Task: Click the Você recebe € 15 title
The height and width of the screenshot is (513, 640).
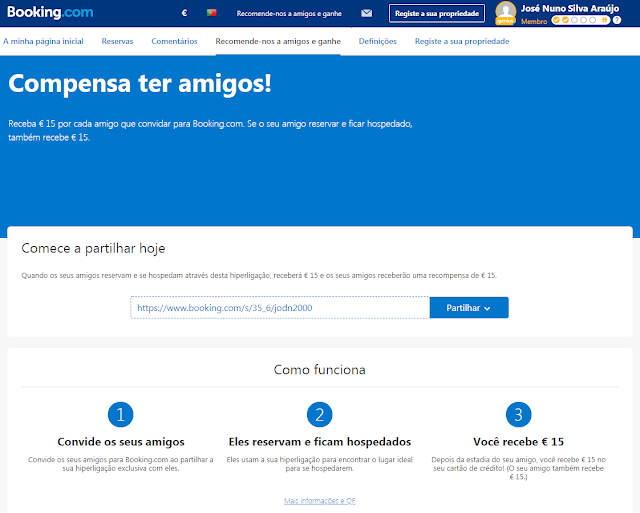Action: click(x=518, y=442)
